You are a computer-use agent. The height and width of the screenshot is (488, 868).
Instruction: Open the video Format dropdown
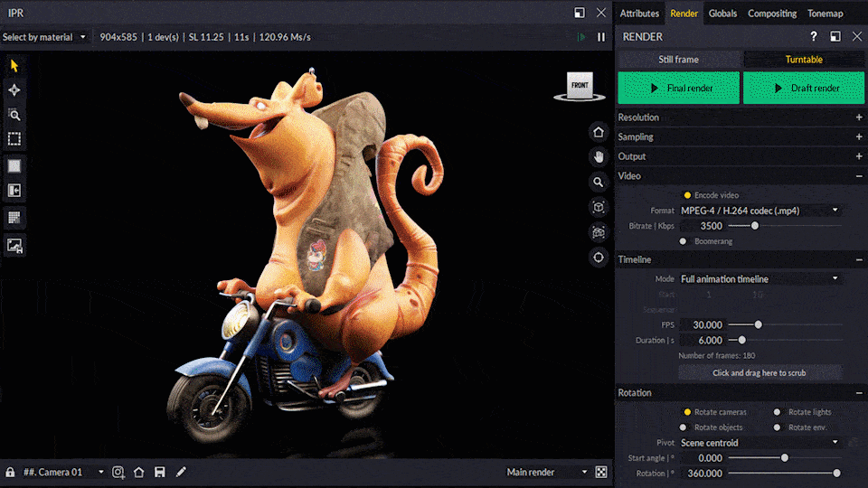pos(759,211)
